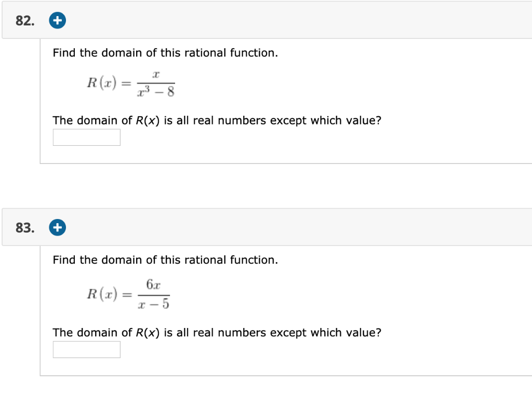The height and width of the screenshot is (410, 532).
Task: Click the label '83.'
Action: pyautogui.click(x=23, y=227)
